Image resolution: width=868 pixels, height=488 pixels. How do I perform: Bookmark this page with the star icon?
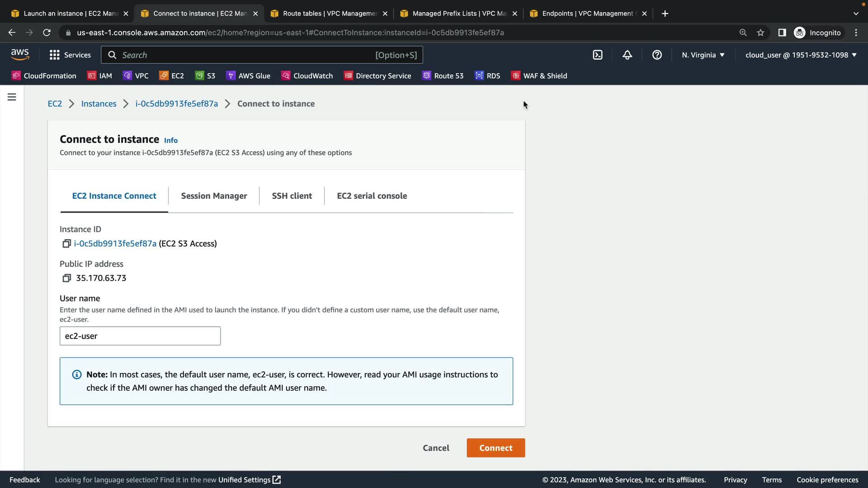click(x=760, y=33)
